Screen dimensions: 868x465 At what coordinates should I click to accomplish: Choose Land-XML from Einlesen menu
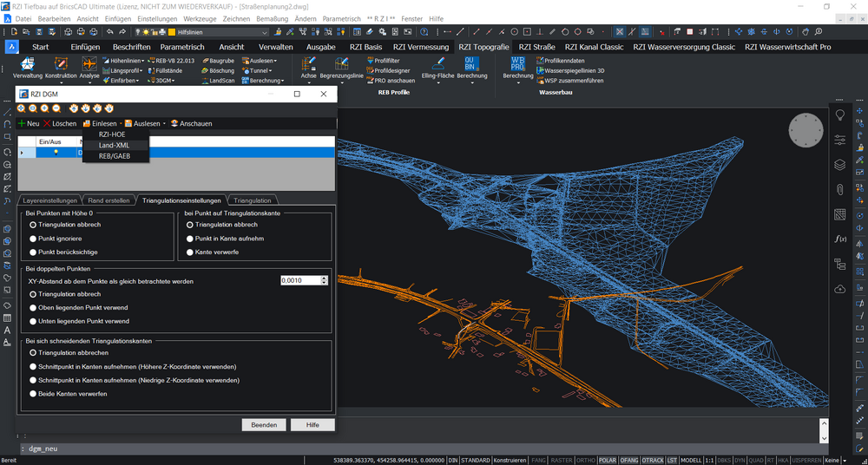tap(115, 145)
